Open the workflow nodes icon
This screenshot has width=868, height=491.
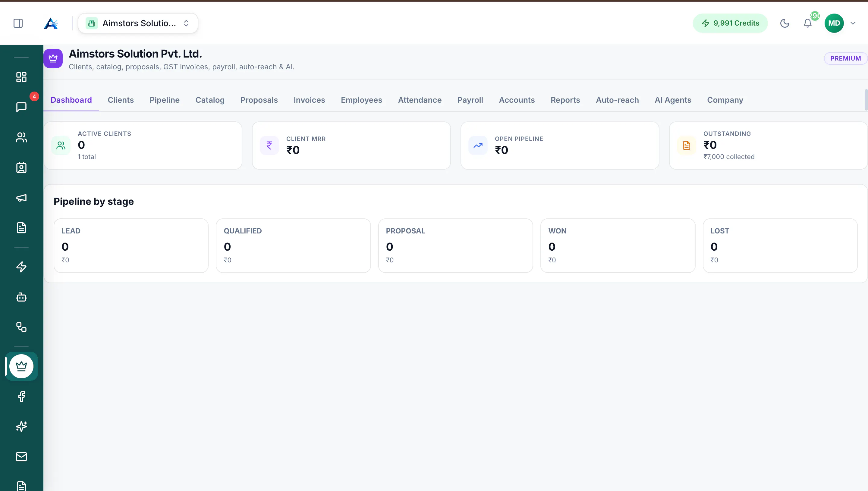pyautogui.click(x=21, y=327)
